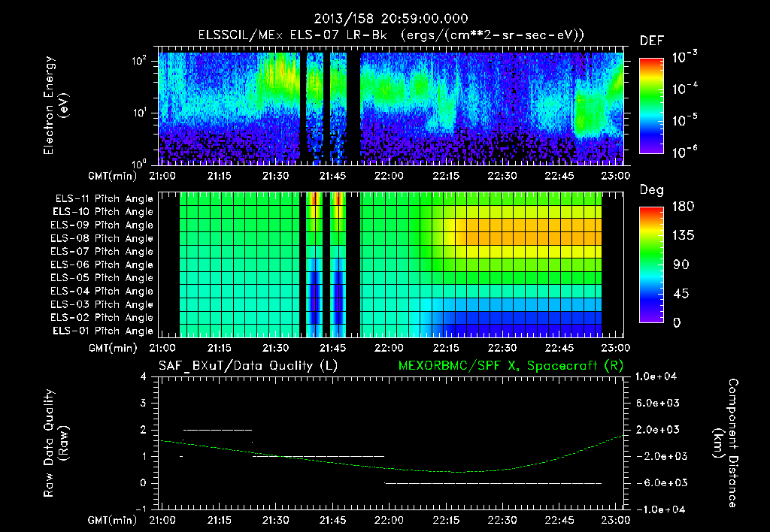The image size is (770, 532).
Task: Click GMT(min) label under the data quality plot
Action: (112, 520)
